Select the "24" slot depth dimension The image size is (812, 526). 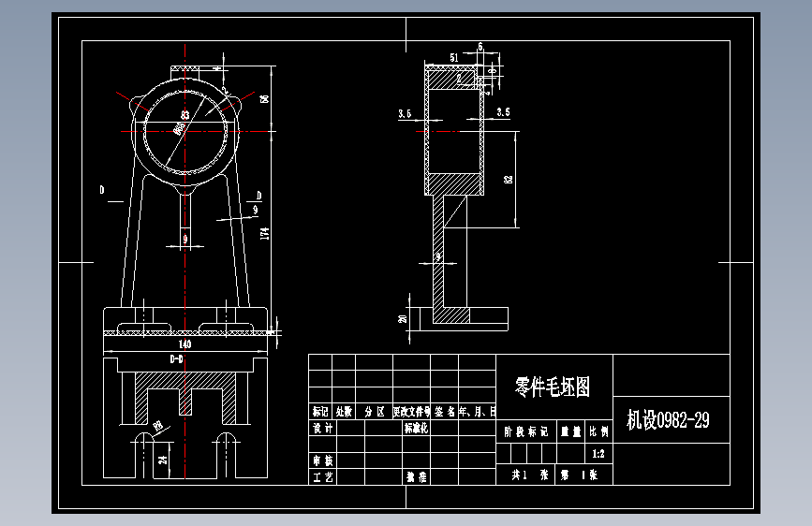[x=163, y=459]
